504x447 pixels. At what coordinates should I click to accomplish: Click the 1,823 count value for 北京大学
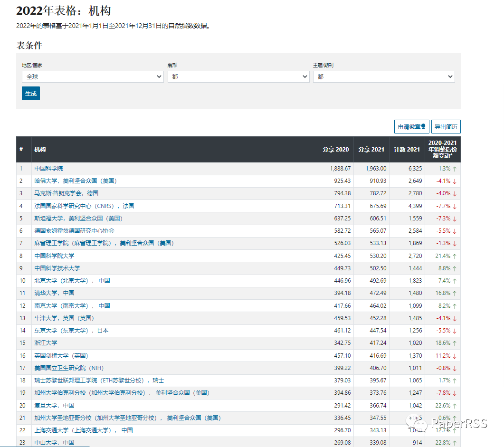coord(415,281)
